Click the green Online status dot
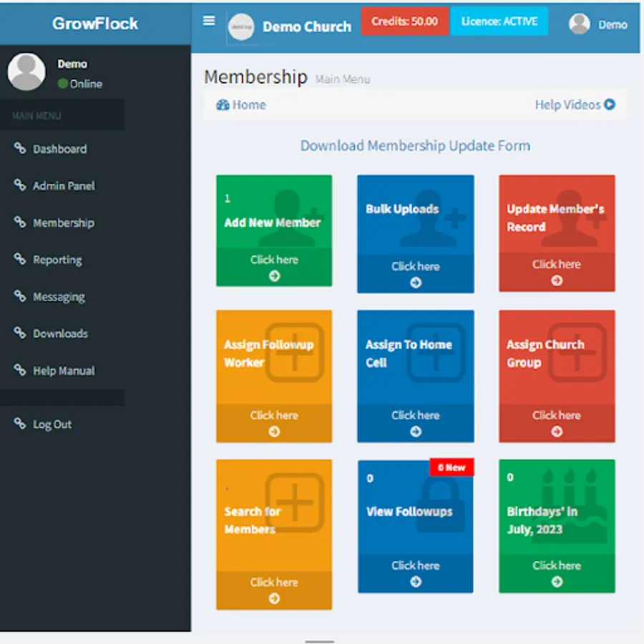644x644 pixels. 63,84
